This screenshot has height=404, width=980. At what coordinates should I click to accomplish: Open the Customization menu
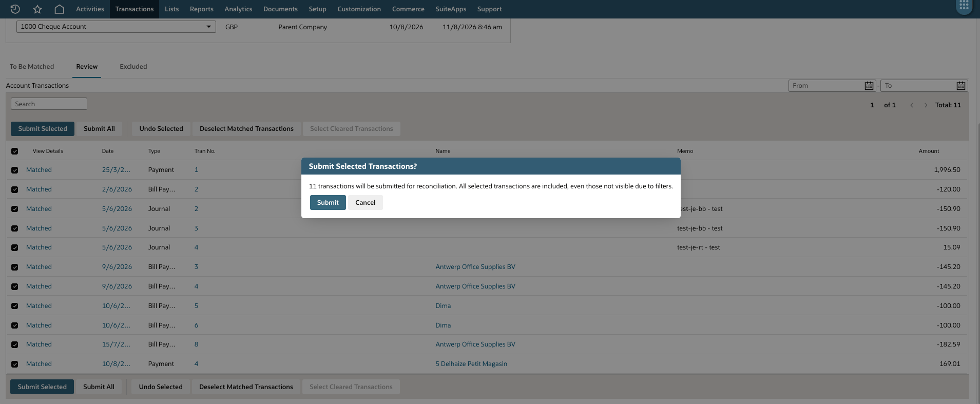(359, 9)
